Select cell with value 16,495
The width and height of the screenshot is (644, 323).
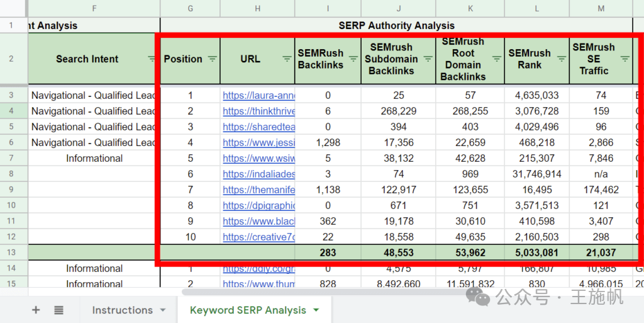coord(537,190)
